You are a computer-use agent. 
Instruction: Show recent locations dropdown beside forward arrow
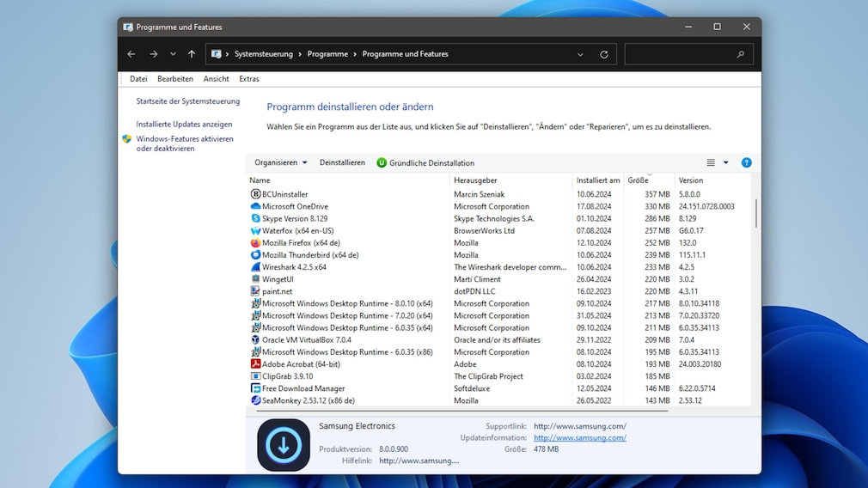(173, 54)
